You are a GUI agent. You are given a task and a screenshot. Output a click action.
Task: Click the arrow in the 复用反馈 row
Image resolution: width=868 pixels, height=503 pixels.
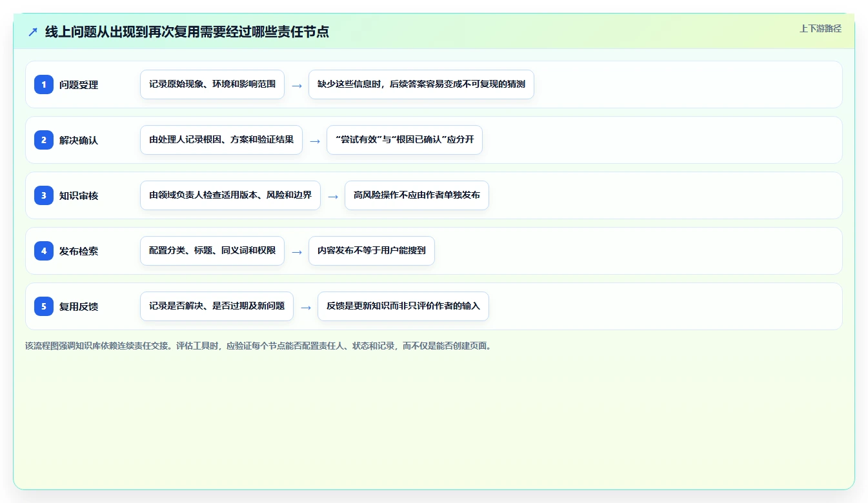[x=306, y=307]
